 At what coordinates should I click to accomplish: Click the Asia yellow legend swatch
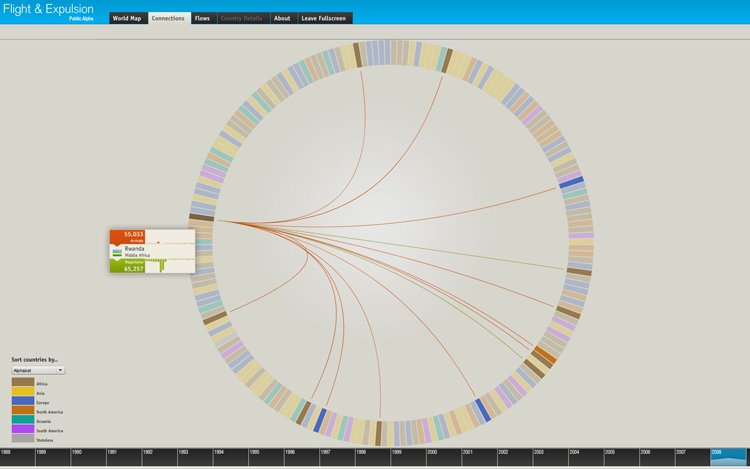22,391
